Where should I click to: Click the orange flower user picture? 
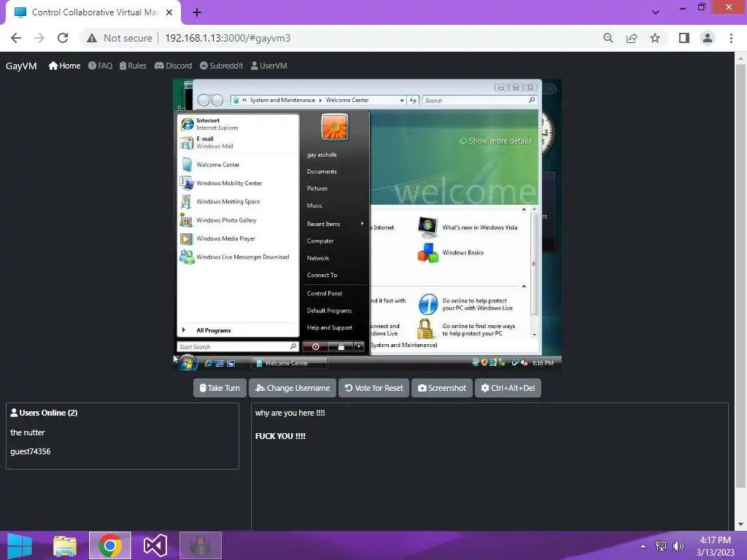[334, 127]
